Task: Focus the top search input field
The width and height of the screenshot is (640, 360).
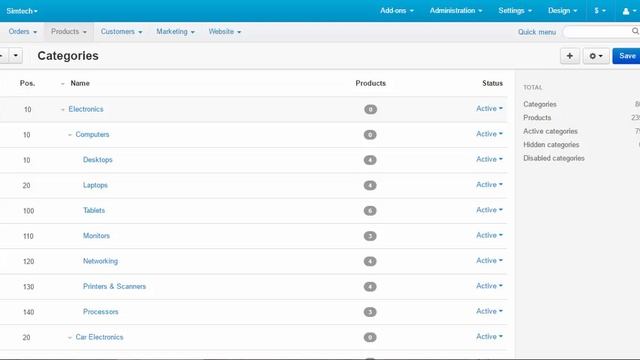Action: [597, 31]
